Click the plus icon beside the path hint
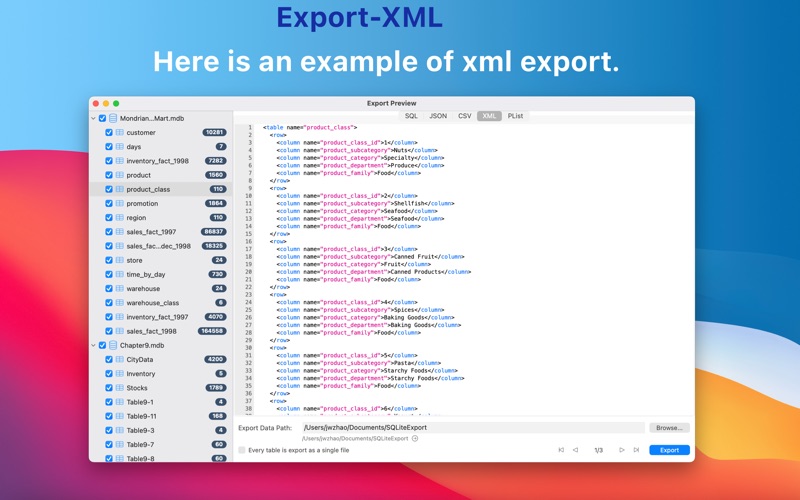The height and width of the screenshot is (500, 800). 415,438
